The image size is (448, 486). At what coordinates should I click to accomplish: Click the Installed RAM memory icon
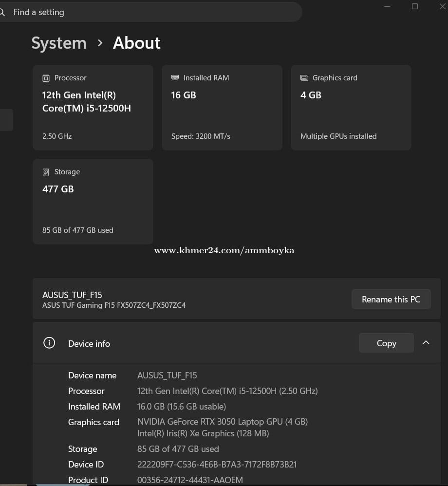(x=175, y=77)
